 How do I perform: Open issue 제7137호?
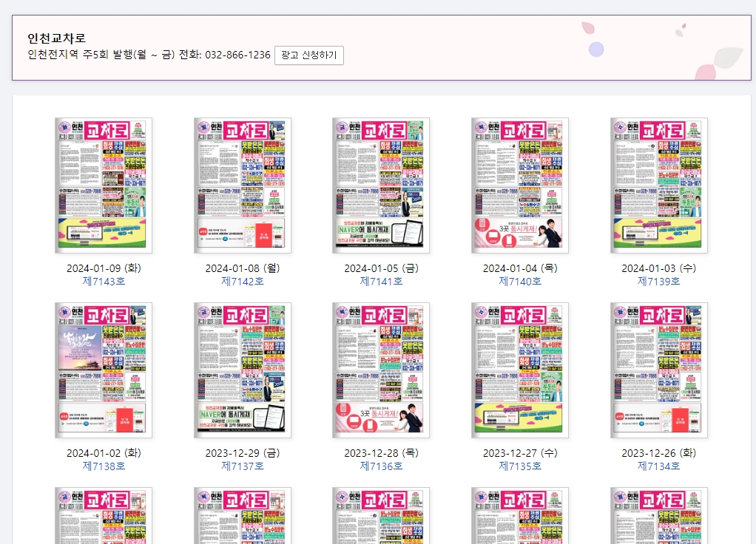point(242,466)
